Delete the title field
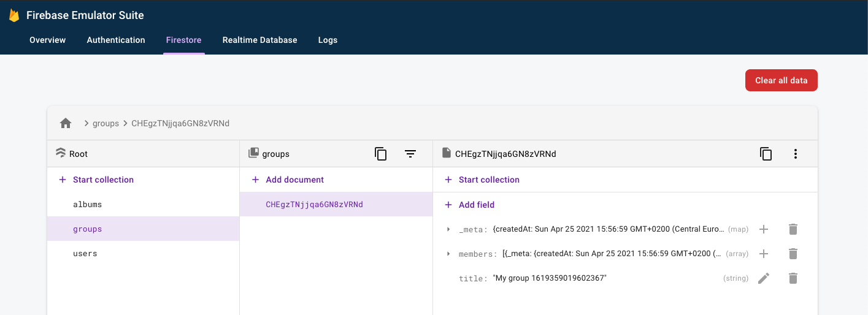 pyautogui.click(x=793, y=278)
